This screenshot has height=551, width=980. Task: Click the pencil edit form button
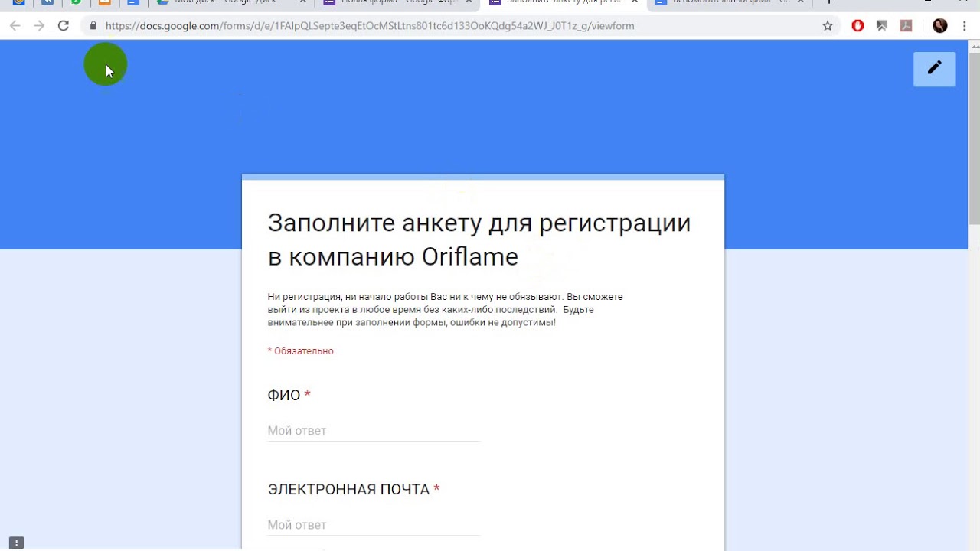[x=934, y=69]
